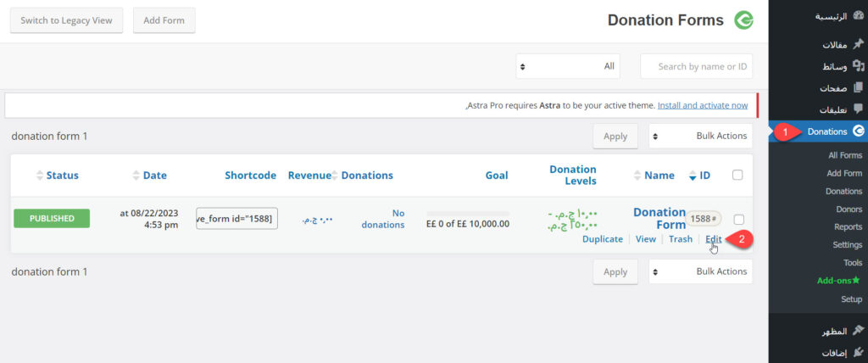The image size is (868, 363).
Task: Click the posts pushpin icon in sidebar
Action: [x=858, y=44]
